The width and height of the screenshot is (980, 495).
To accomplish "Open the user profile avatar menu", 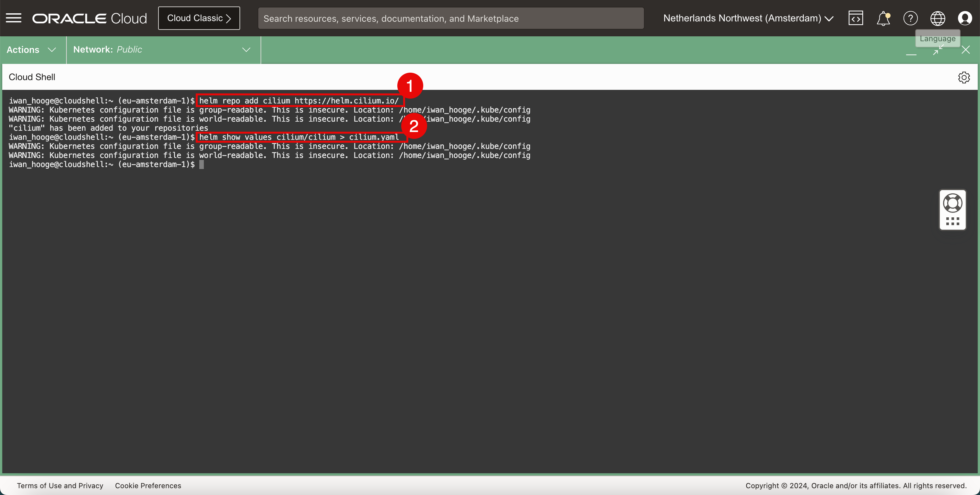I will pos(965,18).
